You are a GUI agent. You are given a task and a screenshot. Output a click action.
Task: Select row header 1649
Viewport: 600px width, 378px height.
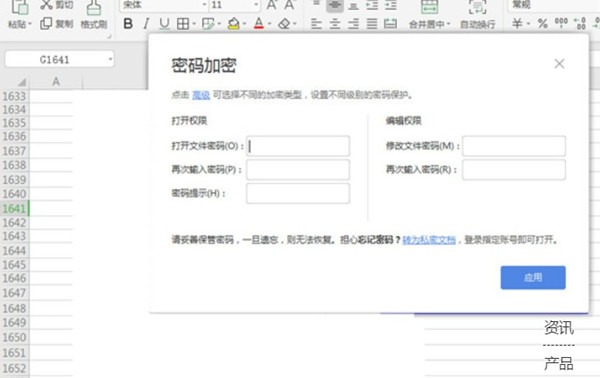click(15, 322)
